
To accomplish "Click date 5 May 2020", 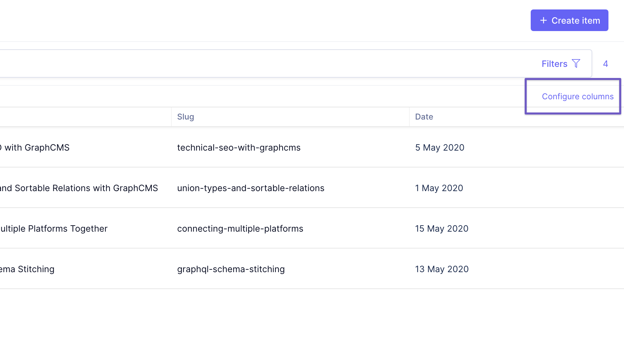I will (x=439, y=148).
